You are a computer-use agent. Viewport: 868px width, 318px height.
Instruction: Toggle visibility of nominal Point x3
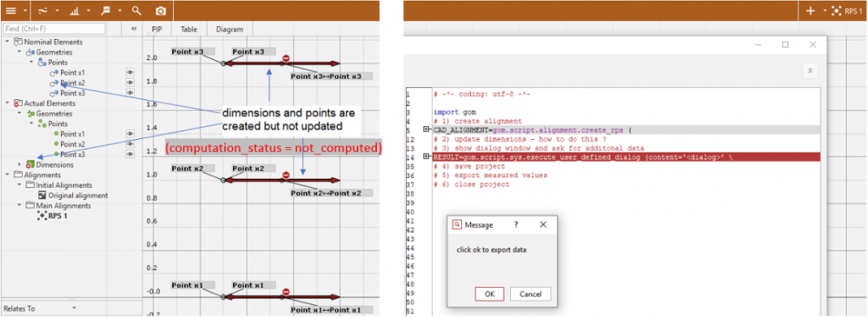tap(130, 92)
